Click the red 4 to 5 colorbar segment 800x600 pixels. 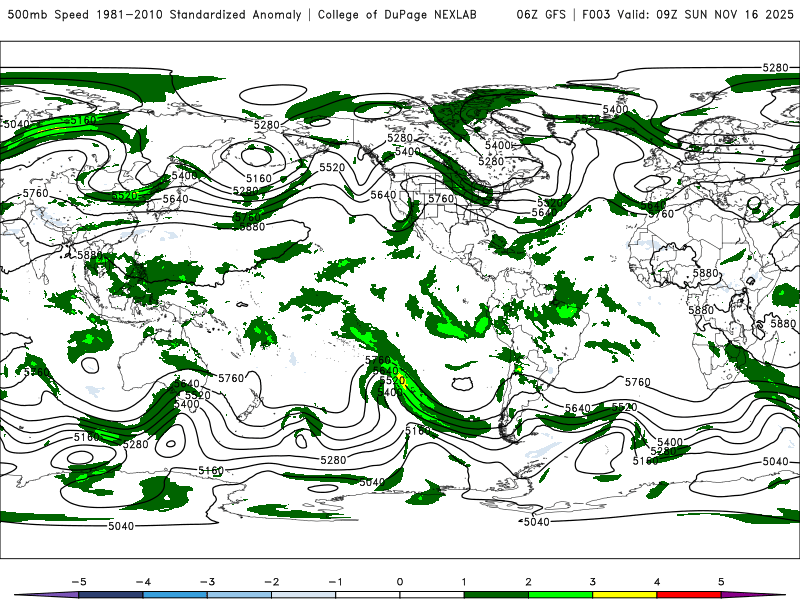(689, 595)
